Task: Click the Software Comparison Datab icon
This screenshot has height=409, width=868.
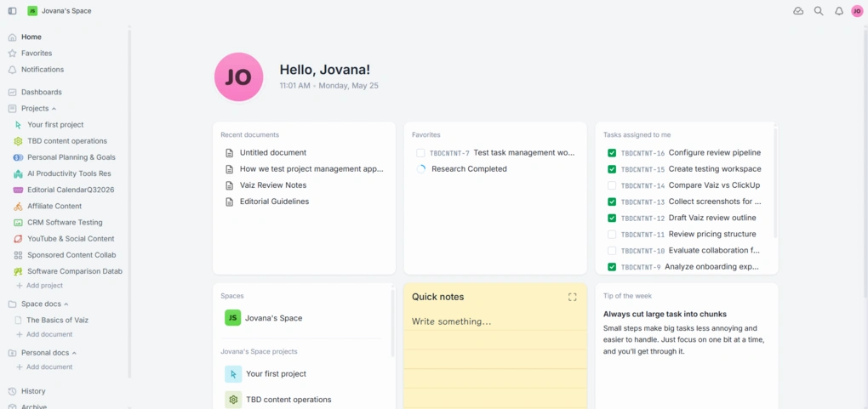Action: pyautogui.click(x=18, y=272)
